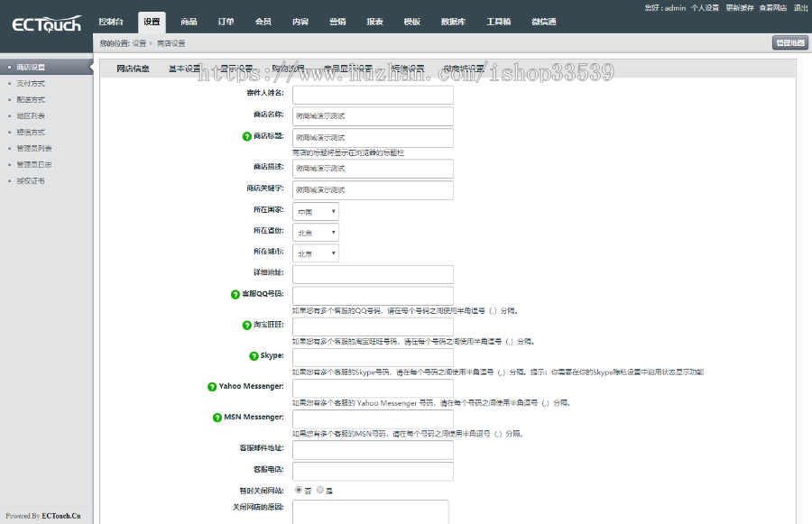Click the 客服电话 input field

click(x=373, y=471)
